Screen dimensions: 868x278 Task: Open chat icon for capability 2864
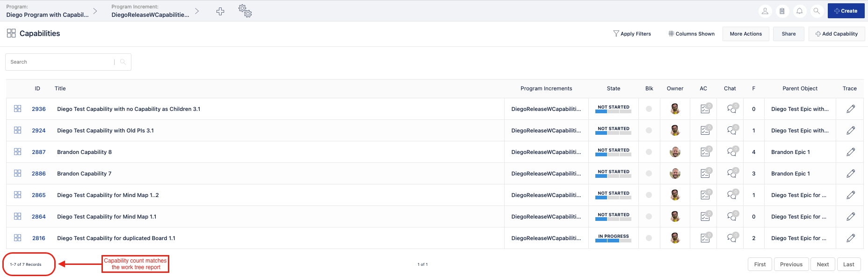pyautogui.click(x=732, y=216)
